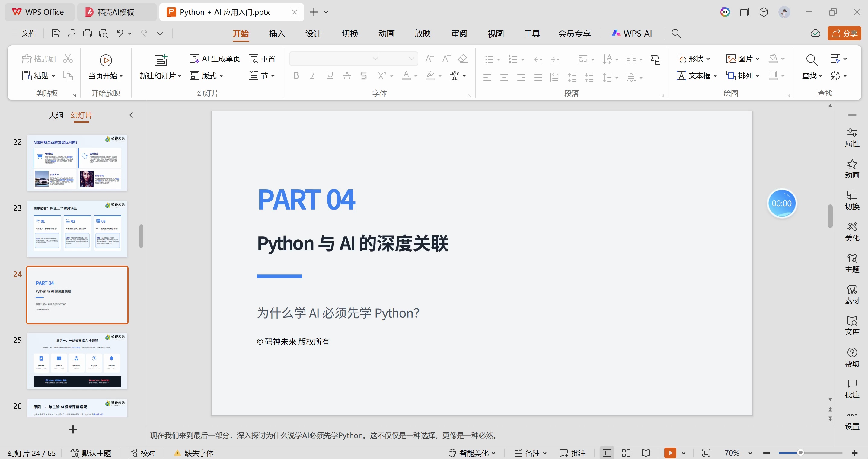This screenshot has width=868, height=459.
Task: Select slide 25 thumbnail
Action: click(x=77, y=361)
